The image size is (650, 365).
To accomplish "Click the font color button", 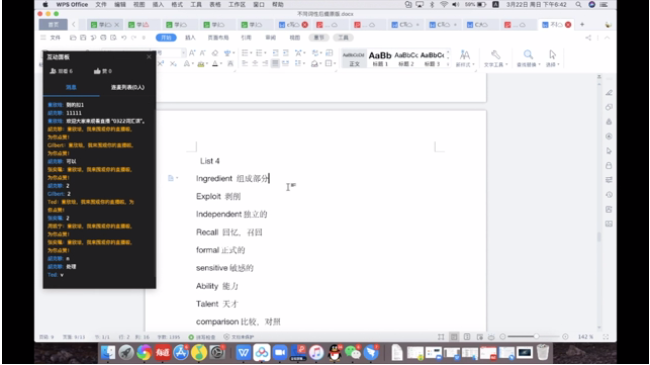I will (x=215, y=63).
